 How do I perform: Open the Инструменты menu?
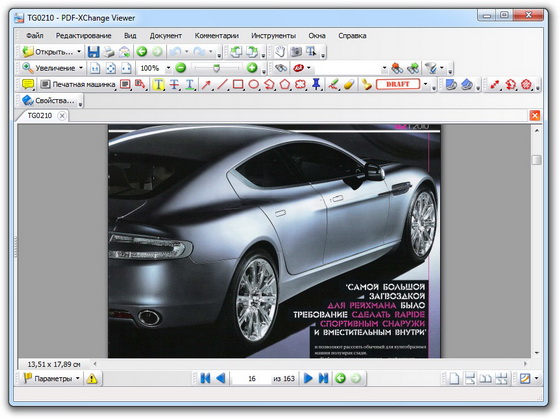[x=274, y=36]
